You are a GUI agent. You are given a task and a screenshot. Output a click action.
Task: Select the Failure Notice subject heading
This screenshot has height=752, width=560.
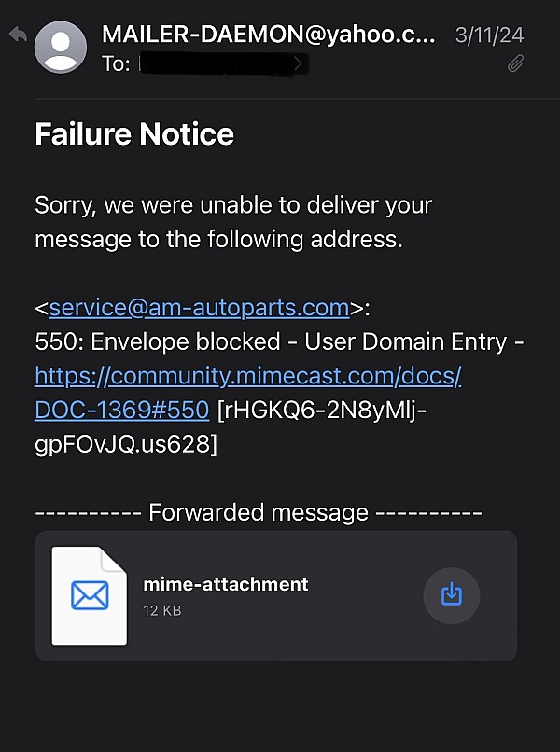coord(134,133)
